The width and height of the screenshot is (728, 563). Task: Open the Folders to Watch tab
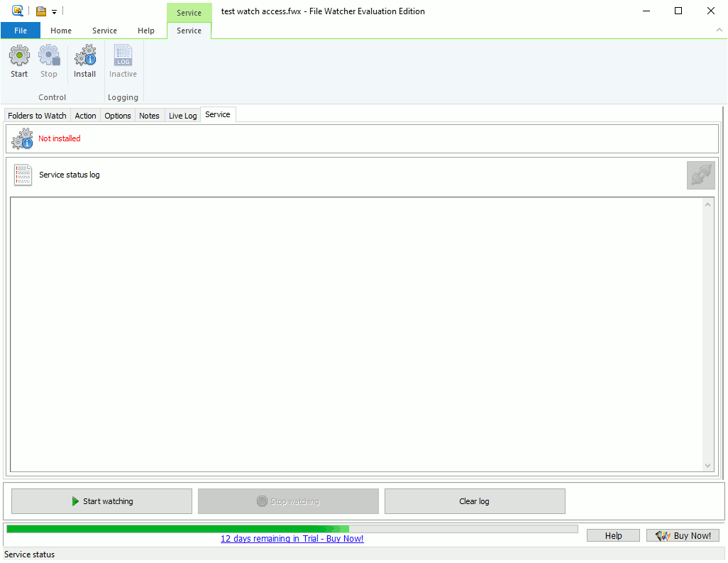(38, 116)
